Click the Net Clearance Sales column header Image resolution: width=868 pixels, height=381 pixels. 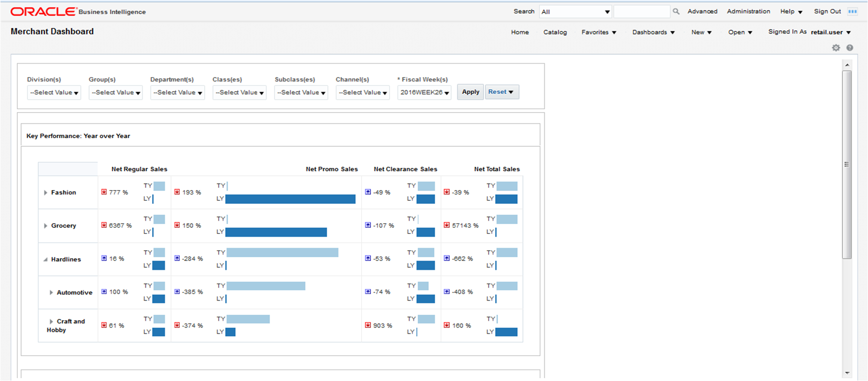click(x=406, y=169)
